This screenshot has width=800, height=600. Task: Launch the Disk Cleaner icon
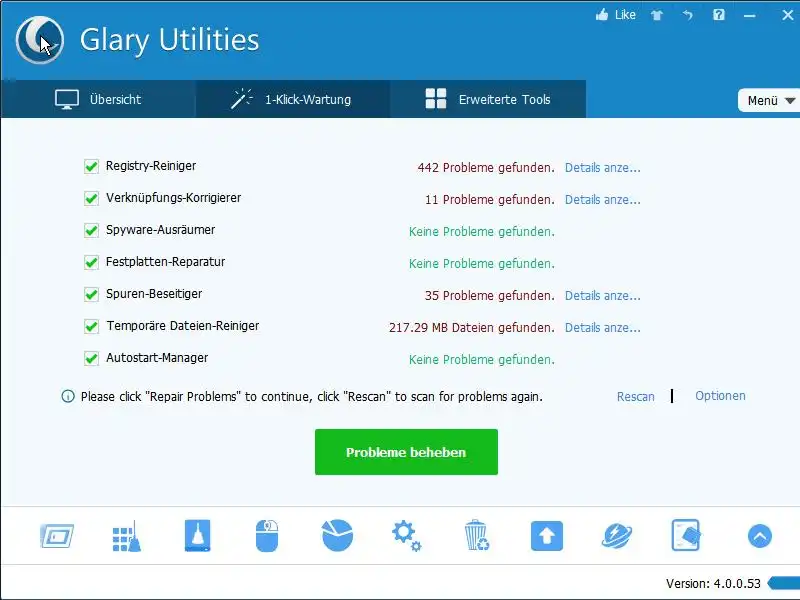[x=197, y=536]
